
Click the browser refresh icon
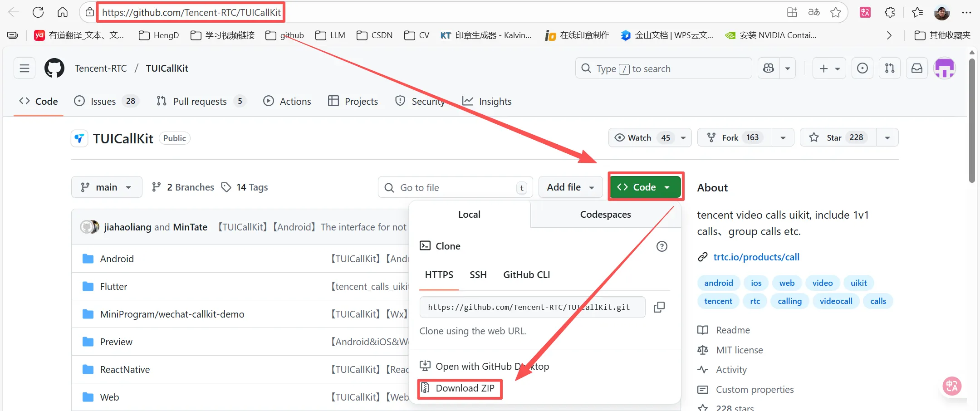[38, 12]
